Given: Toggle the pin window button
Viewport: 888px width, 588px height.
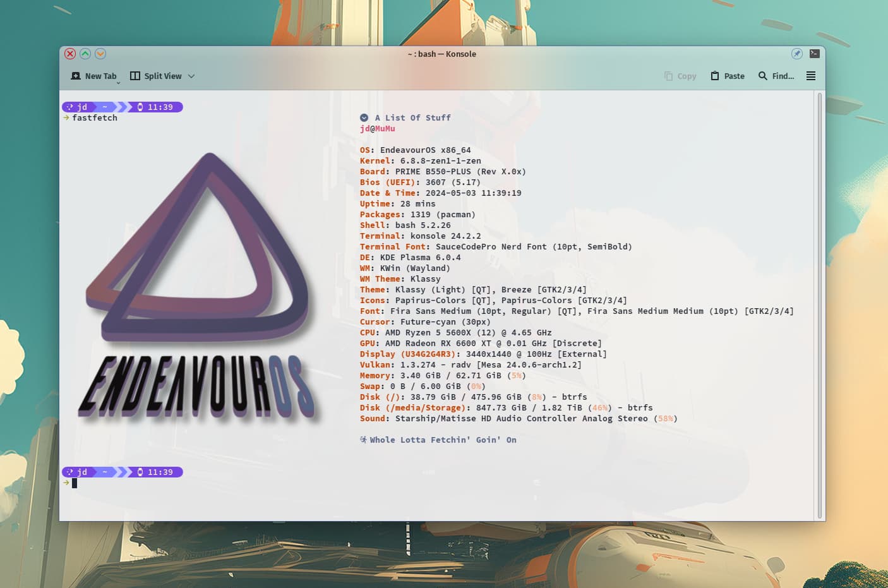Looking at the screenshot, I should (797, 54).
